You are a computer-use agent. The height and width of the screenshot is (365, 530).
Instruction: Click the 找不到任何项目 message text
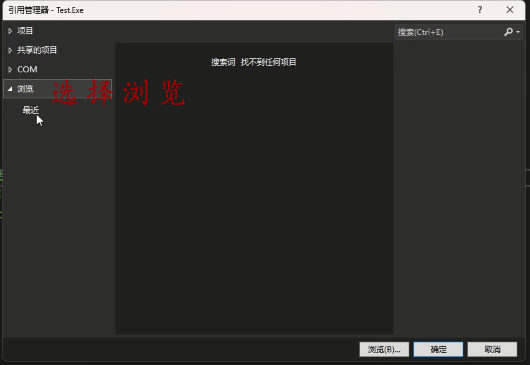coord(268,62)
